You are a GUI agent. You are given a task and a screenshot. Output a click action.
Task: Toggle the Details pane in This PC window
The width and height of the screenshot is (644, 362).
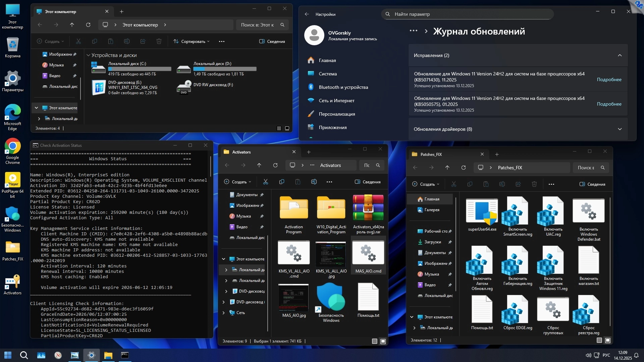(272, 42)
